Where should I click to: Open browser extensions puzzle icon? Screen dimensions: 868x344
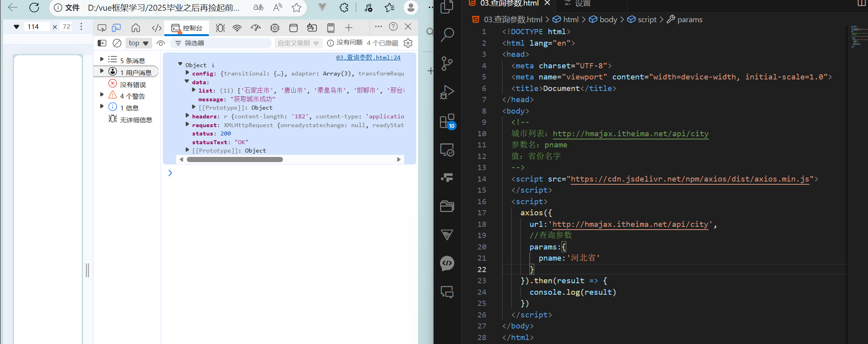pyautogui.click(x=344, y=8)
